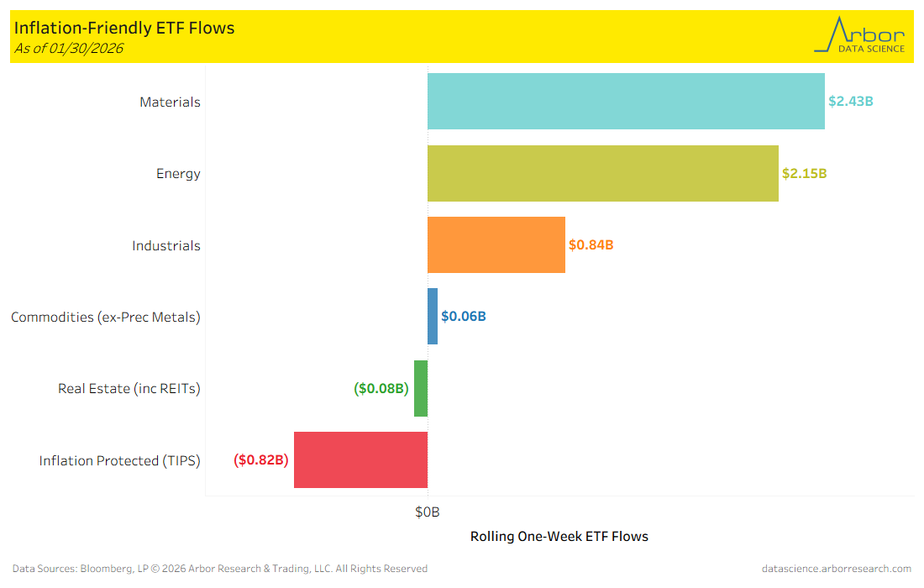The height and width of the screenshot is (588, 924).
Task: Click the orange Industrials bar
Action: tap(496, 245)
